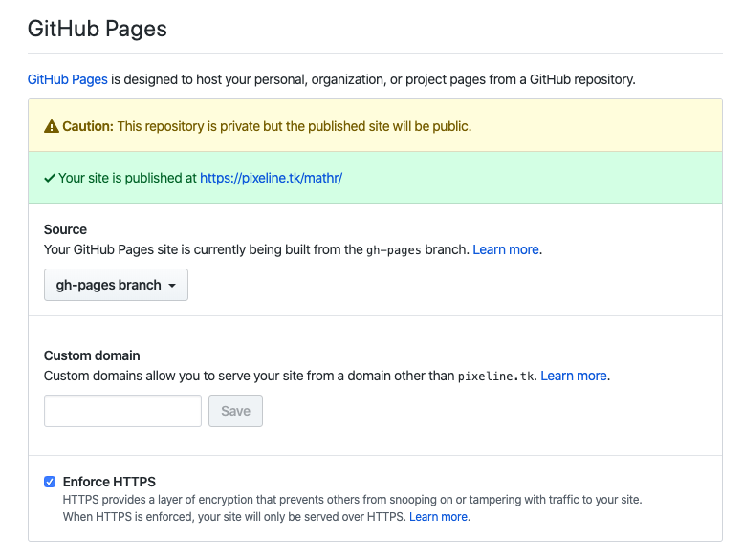Focus the custom domain text field
This screenshot has height=560, width=743.
tap(122, 411)
